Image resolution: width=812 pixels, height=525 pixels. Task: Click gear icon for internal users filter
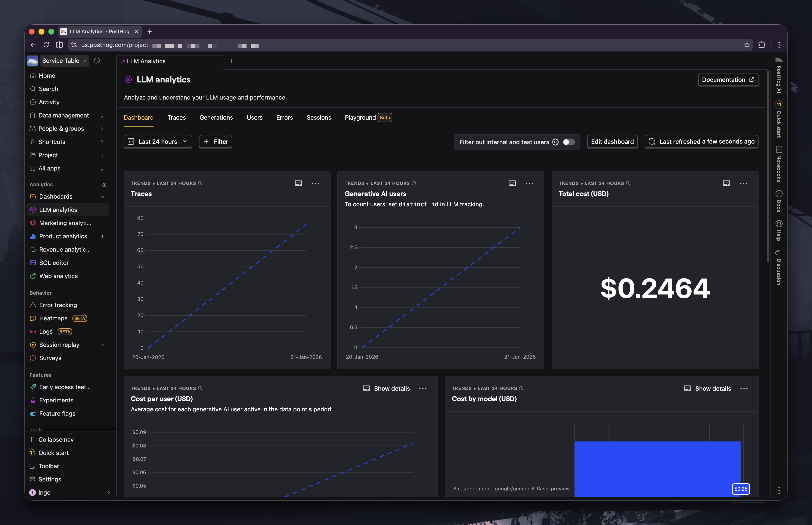tap(555, 142)
